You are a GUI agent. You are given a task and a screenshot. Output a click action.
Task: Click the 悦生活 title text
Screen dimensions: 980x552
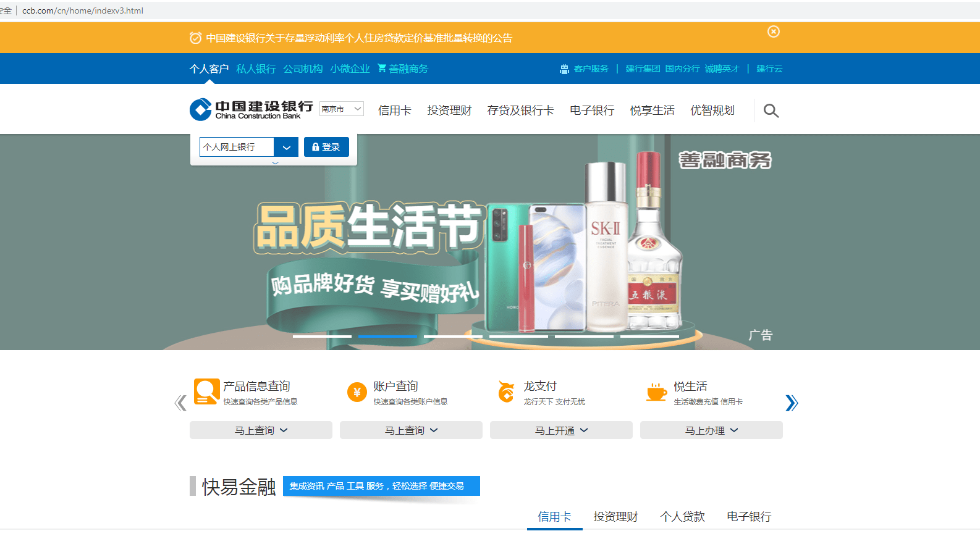tap(690, 387)
